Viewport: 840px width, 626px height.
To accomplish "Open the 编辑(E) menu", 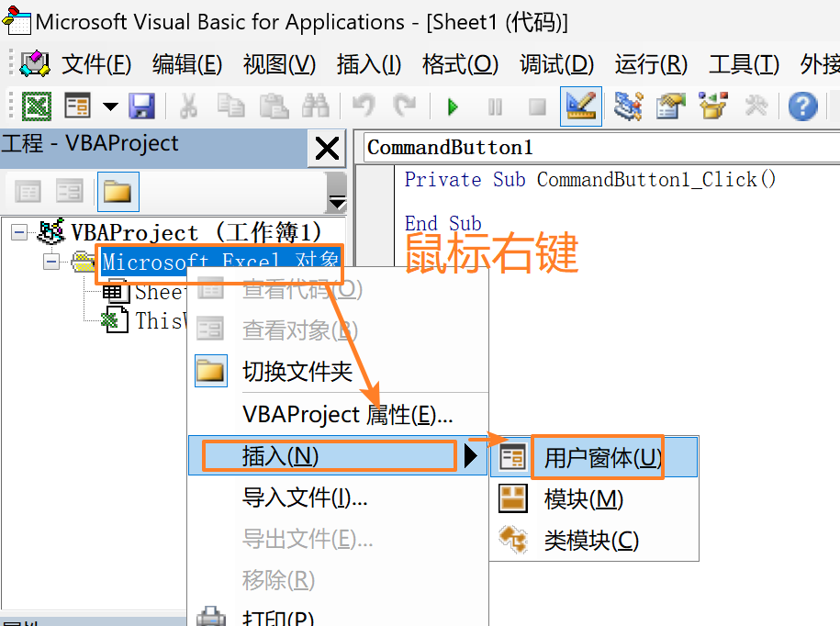I will (187, 65).
